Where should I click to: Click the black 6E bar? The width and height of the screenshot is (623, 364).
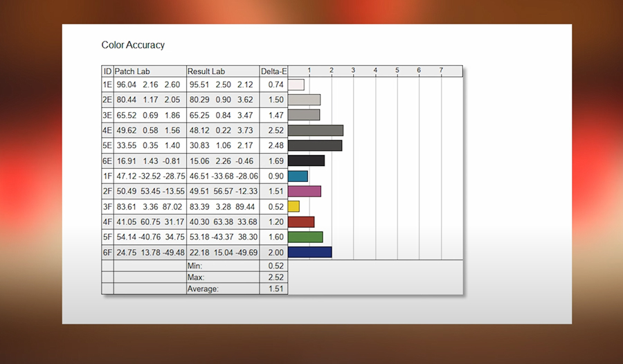click(307, 161)
